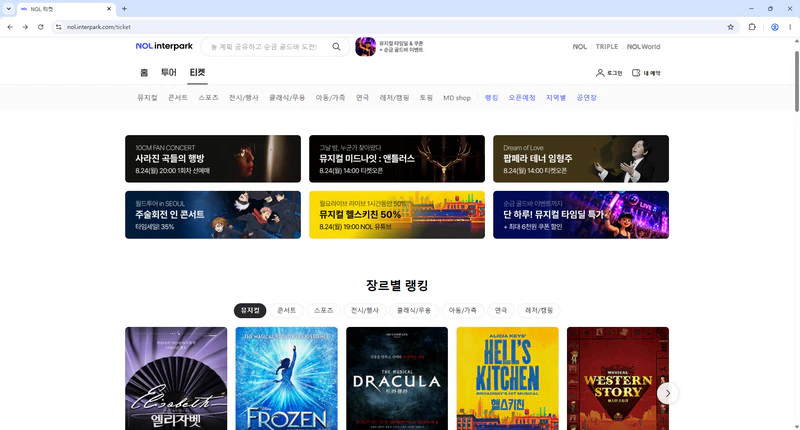Close the NOL 티켓 browser tab
This screenshot has width=800, height=430.
pos(109,9)
